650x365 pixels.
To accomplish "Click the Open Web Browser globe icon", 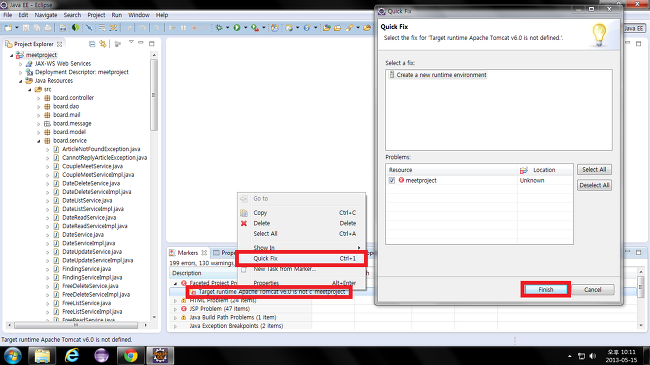I will click(x=75, y=28).
